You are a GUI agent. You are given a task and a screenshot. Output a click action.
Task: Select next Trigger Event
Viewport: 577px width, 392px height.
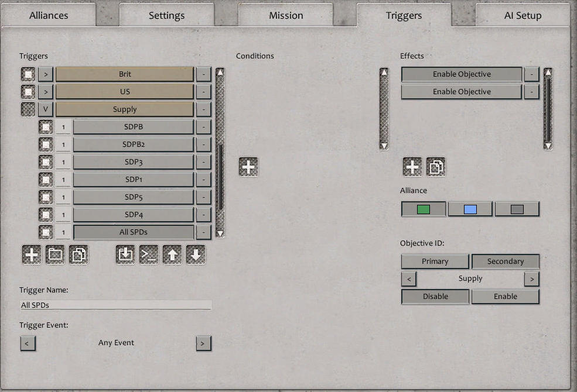203,343
